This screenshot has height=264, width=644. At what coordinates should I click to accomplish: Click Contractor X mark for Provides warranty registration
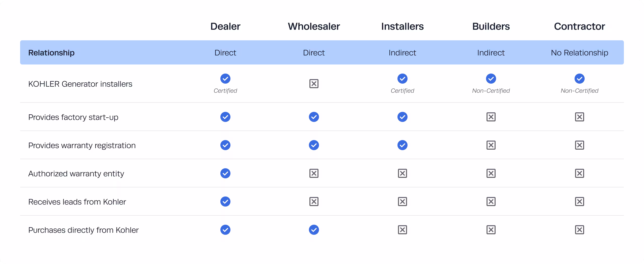580,145
